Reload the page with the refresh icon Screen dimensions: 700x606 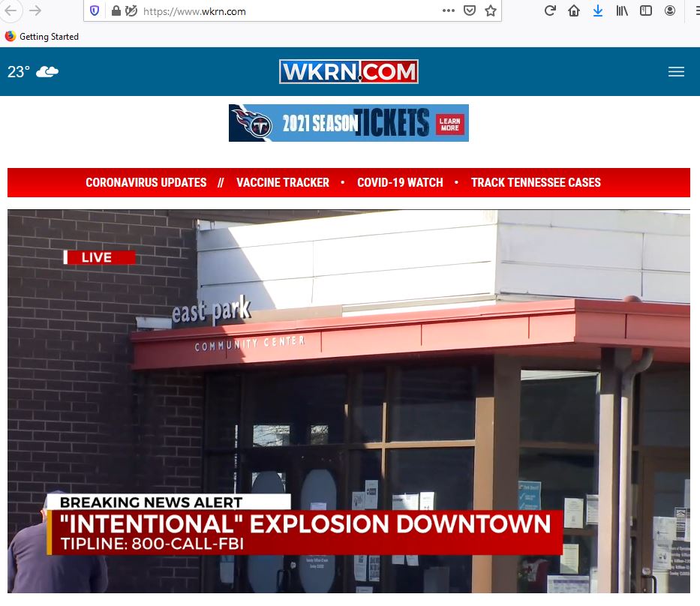click(x=550, y=11)
